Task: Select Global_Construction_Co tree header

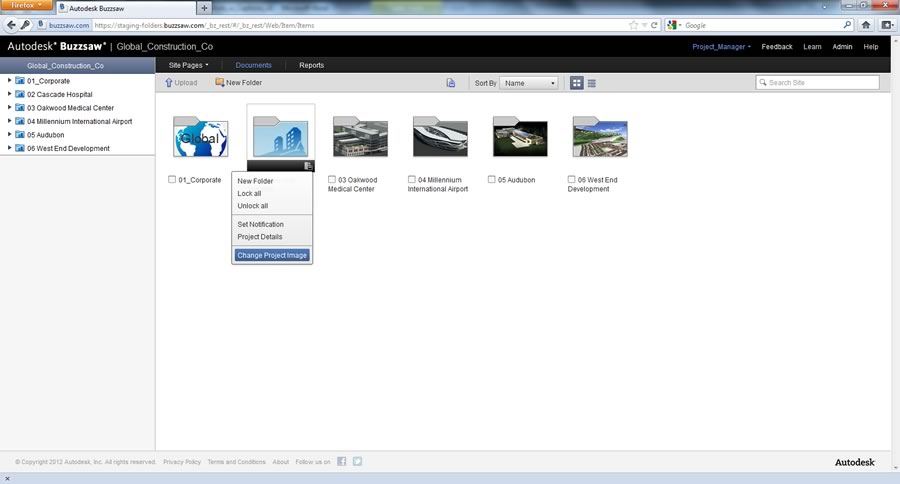Action: coord(77,65)
